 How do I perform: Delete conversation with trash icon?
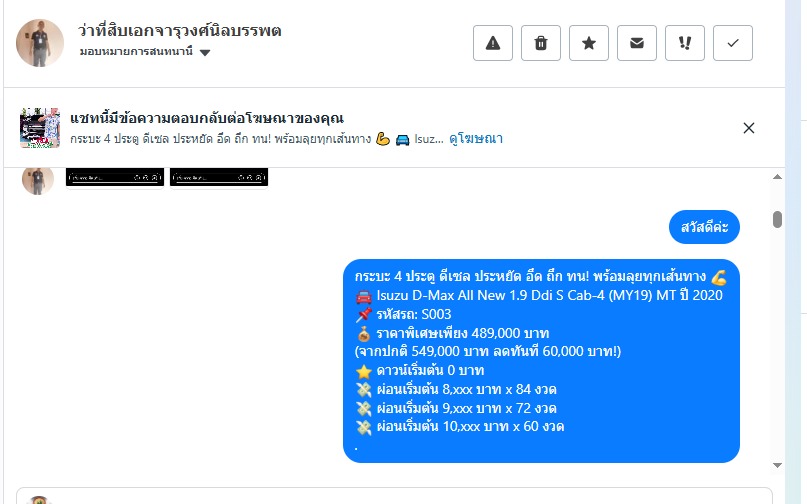[x=540, y=43]
